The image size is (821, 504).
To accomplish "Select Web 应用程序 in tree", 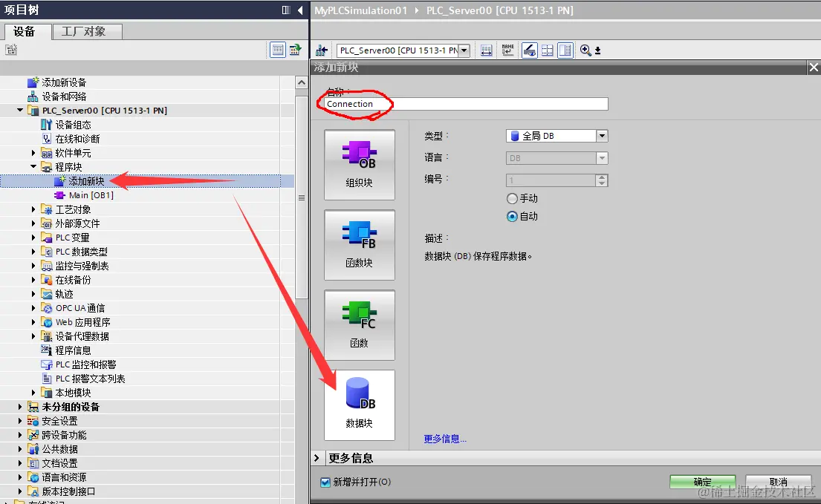I will 82,322.
